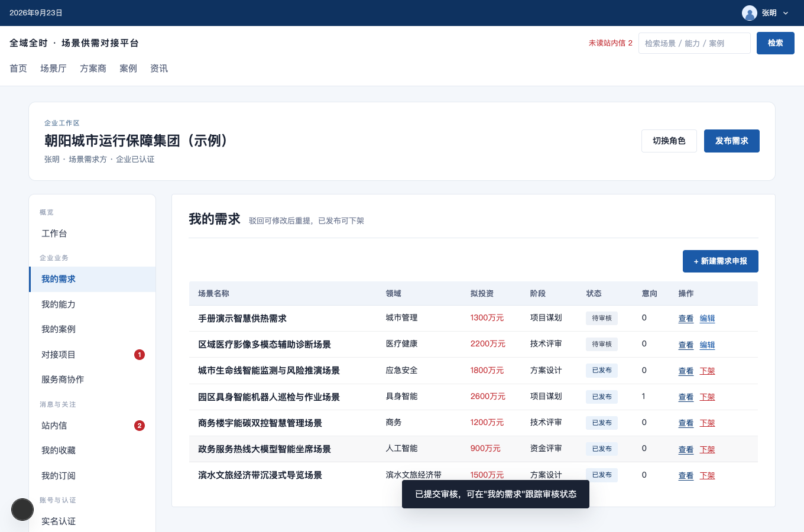Click the 待审核 status of 手册演示智慧供热需求
804x532 pixels.
pos(602,318)
